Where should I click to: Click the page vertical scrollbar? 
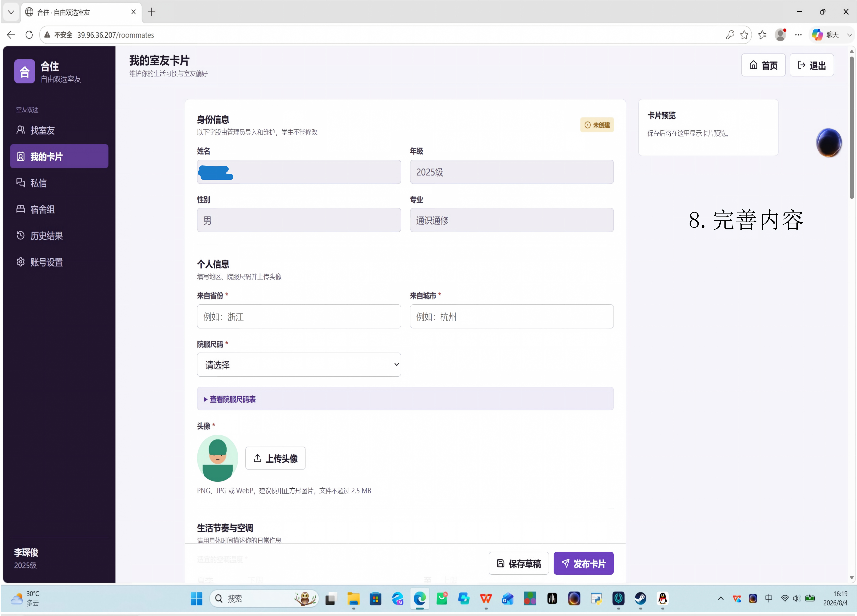(x=851, y=128)
